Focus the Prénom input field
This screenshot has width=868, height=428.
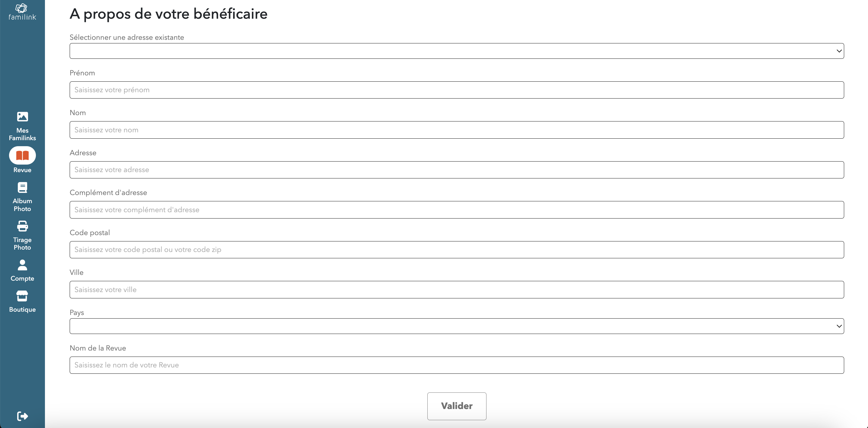coord(457,90)
